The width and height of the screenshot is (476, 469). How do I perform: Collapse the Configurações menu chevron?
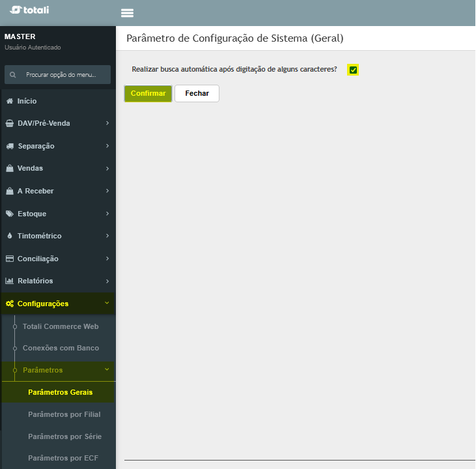click(107, 303)
